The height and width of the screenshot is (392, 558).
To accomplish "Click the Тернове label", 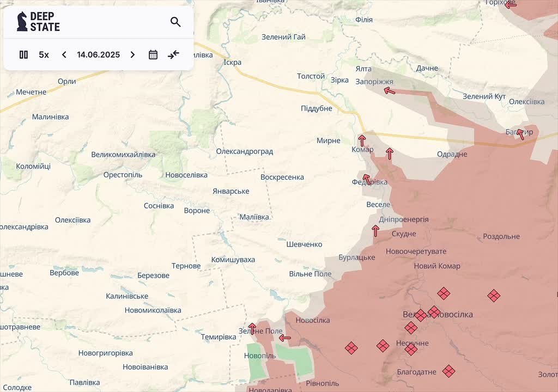I will coord(186,266).
